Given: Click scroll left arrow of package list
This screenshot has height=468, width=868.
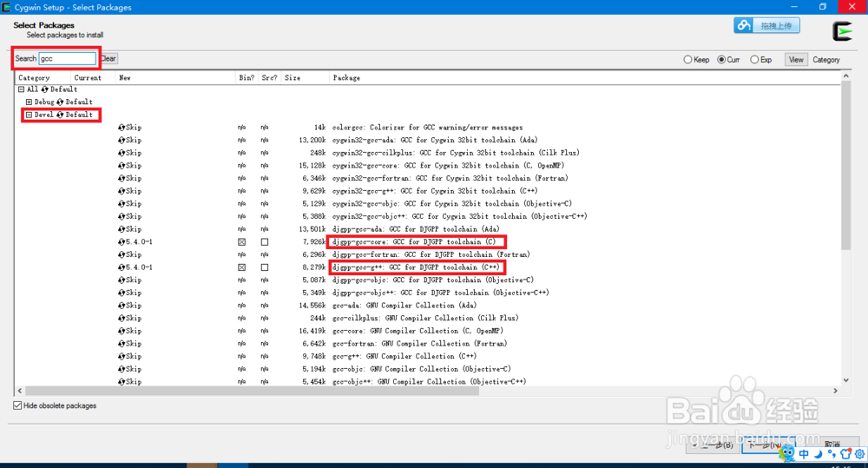Looking at the screenshot, I should click(x=21, y=391).
